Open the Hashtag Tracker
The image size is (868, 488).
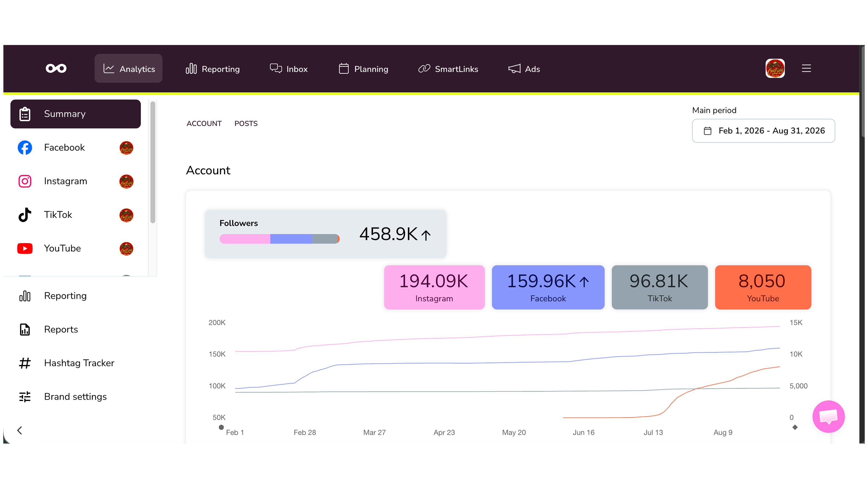coord(75,363)
